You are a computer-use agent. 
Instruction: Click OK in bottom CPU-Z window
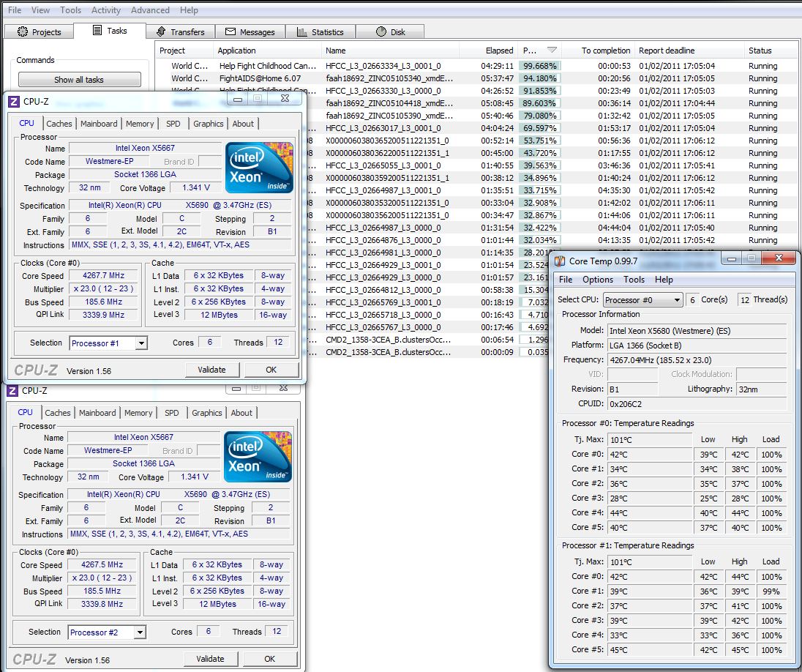269,659
